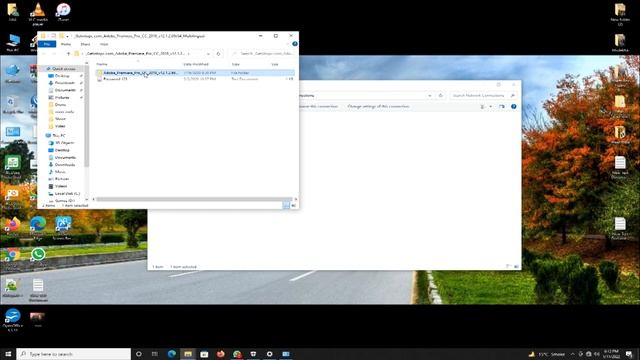Screen dimensions: 640x360
Task: Open the clock and calendar flyout
Action: 611,354
